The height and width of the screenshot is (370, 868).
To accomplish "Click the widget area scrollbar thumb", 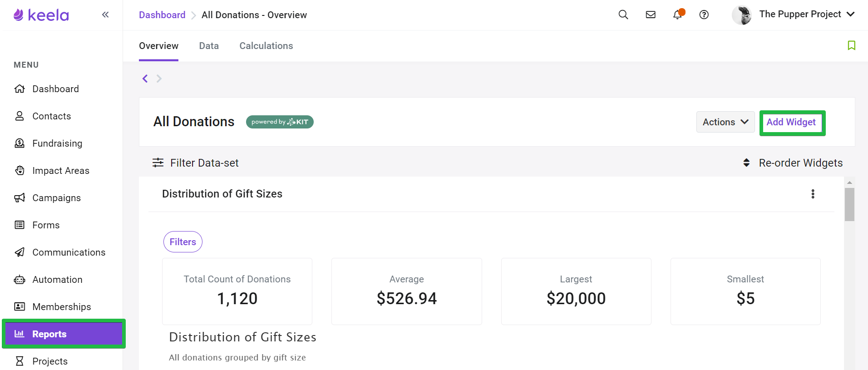I will tap(849, 204).
